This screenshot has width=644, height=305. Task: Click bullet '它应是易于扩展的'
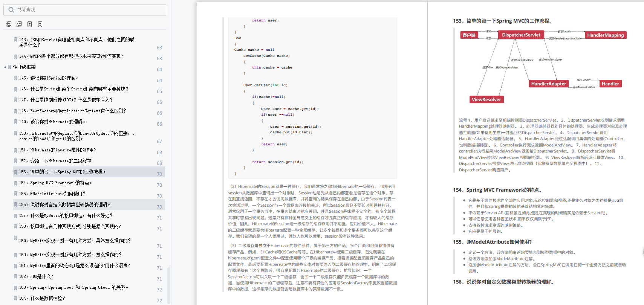click(485, 232)
